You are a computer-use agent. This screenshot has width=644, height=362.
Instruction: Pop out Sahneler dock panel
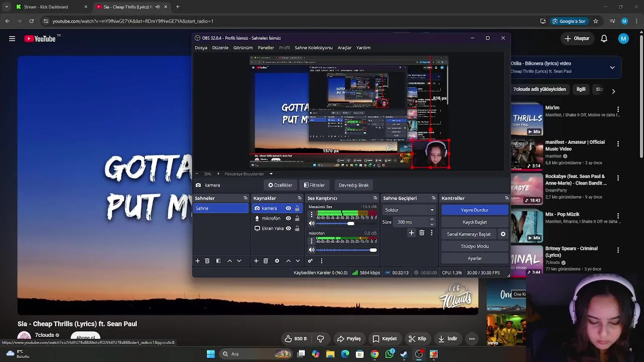(x=246, y=198)
